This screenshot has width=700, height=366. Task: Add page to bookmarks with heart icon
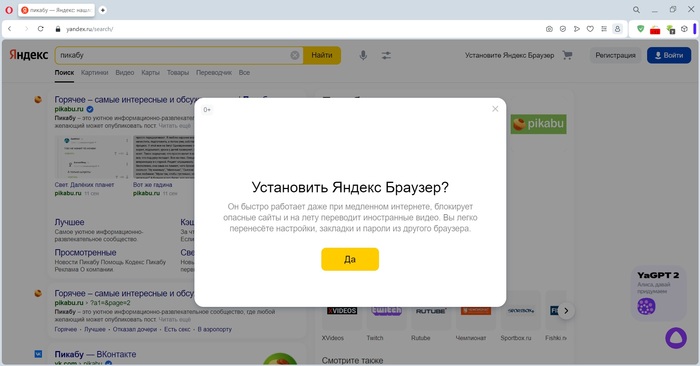pyautogui.click(x=590, y=29)
